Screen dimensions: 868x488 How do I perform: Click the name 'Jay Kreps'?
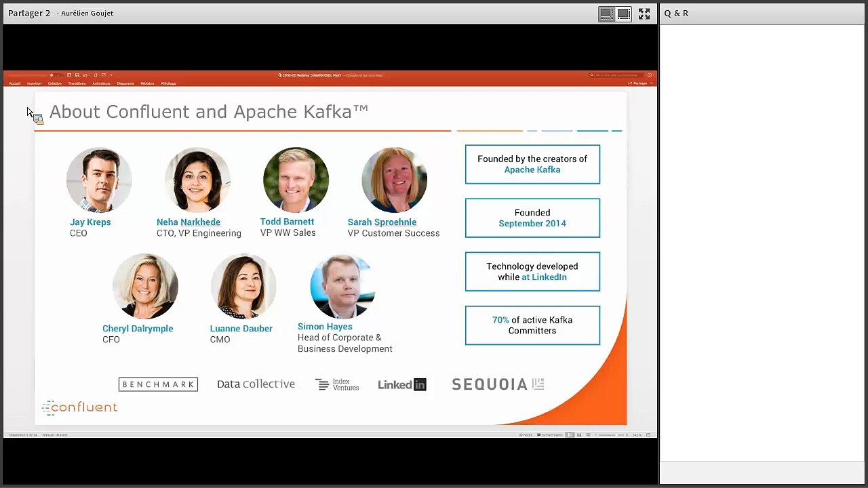pos(90,222)
